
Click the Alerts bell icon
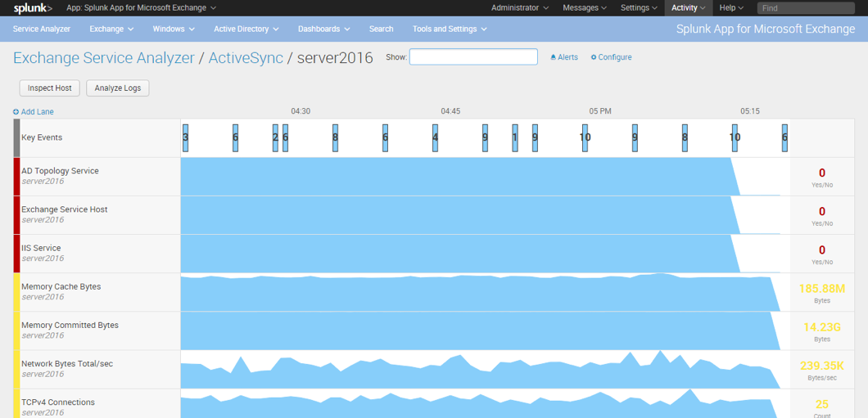pos(553,57)
